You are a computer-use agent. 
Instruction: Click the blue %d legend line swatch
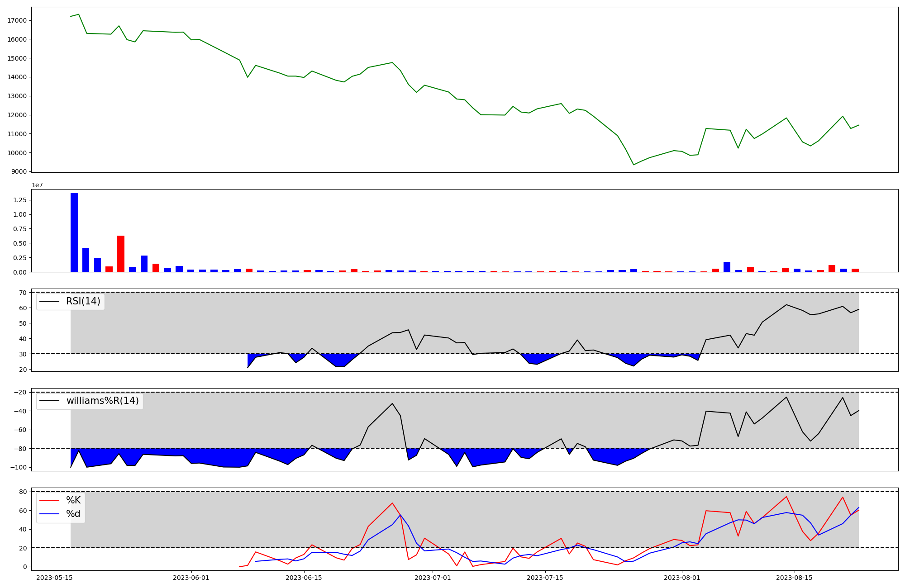(49, 514)
